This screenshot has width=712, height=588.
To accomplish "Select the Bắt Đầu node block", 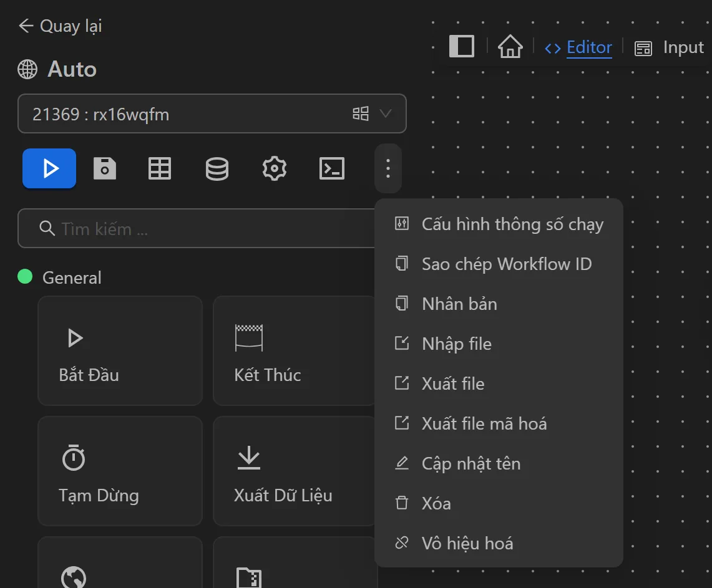I will tap(120, 350).
